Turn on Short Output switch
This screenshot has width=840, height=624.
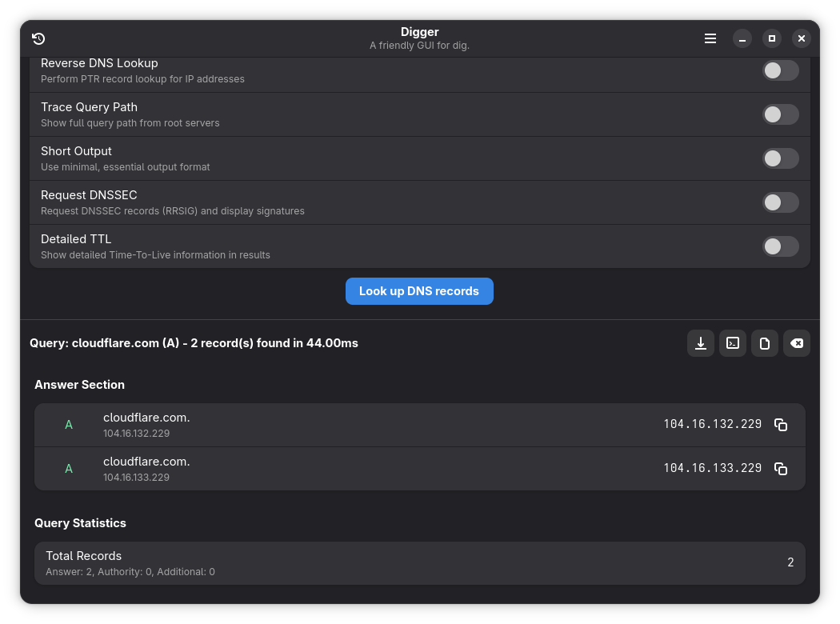click(x=781, y=158)
